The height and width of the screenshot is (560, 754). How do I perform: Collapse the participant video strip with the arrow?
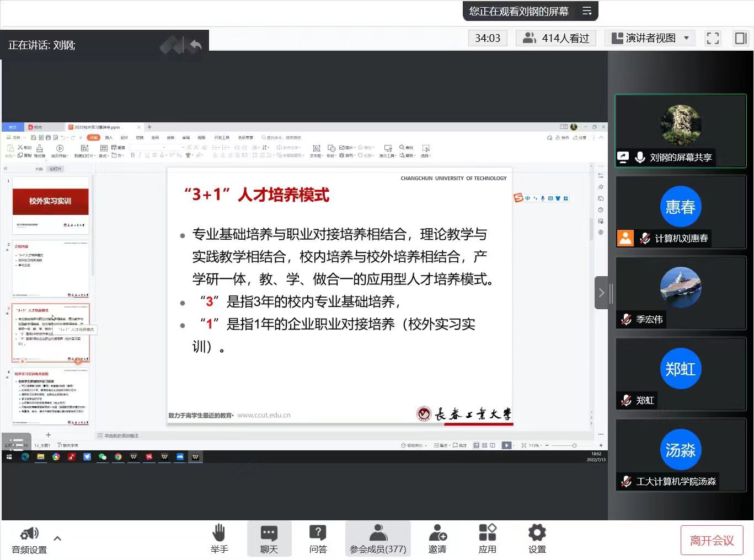[x=601, y=293]
